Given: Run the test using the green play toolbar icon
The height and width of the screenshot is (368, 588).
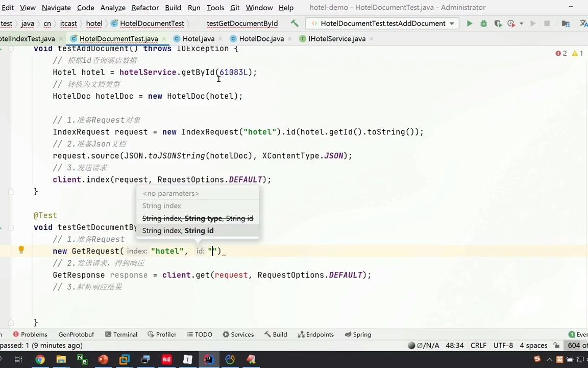Looking at the screenshot, I should point(469,23).
